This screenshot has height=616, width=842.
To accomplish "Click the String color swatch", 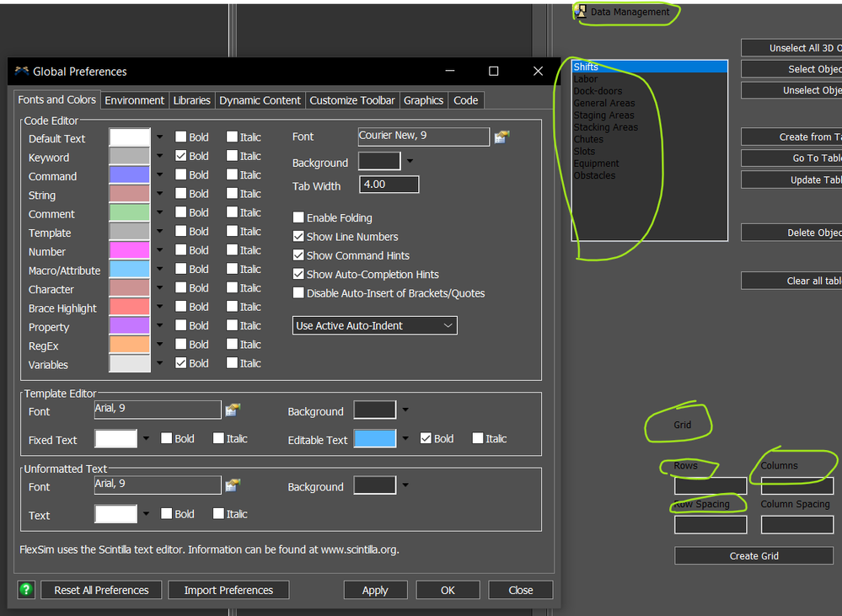I will pyautogui.click(x=130, y=193).
